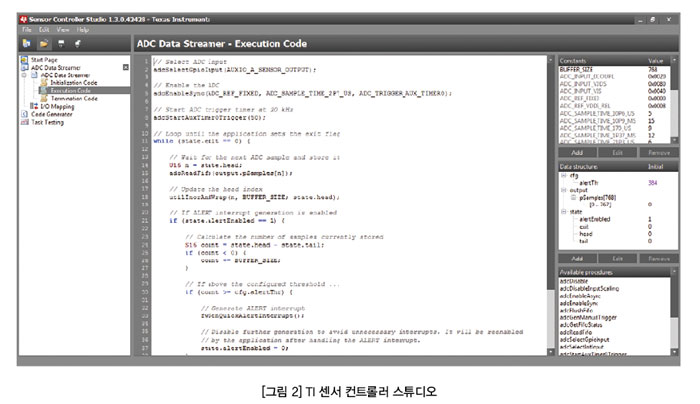Collapse the state data structure node

pos(564,212)
